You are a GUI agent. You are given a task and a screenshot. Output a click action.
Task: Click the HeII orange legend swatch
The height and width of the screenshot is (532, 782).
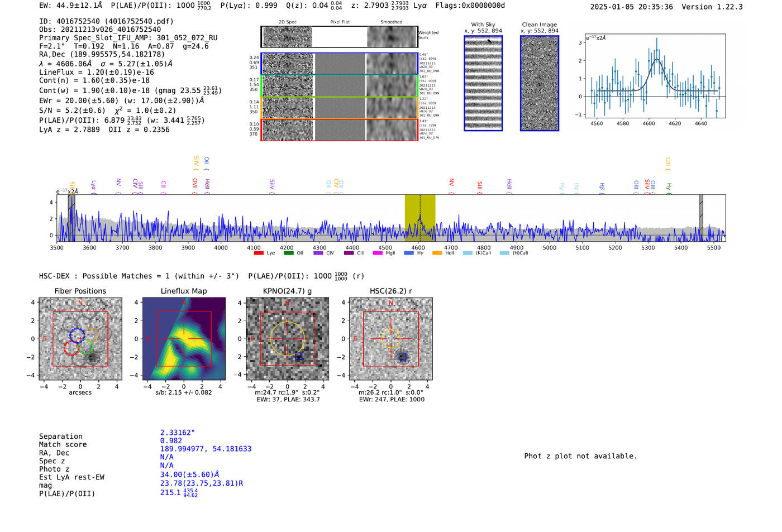(x=437, y=253)
